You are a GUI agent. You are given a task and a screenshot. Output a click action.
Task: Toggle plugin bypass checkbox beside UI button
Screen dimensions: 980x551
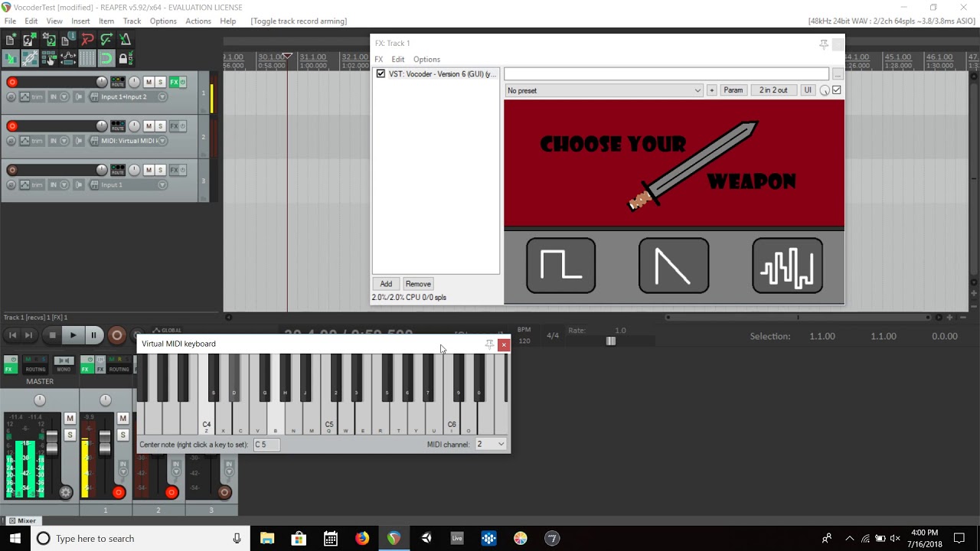tap(837, 90)
